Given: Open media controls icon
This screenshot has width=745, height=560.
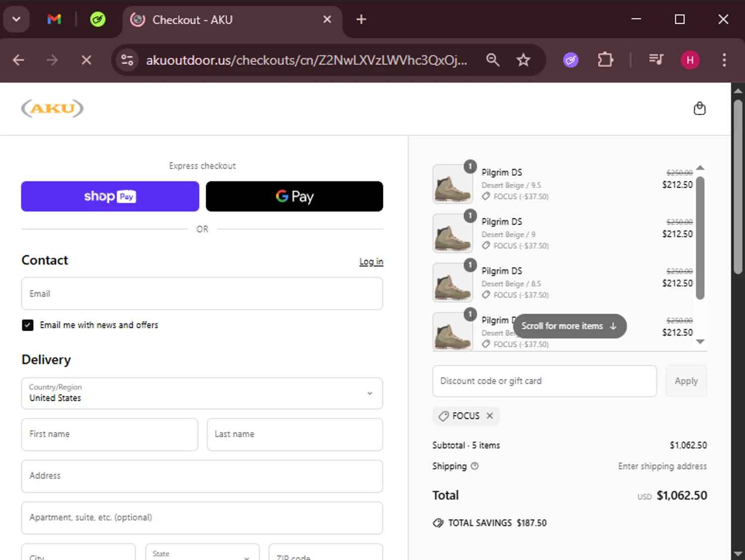Looking at the screenshot, I should pyautogui.click(x=656, y=60).
